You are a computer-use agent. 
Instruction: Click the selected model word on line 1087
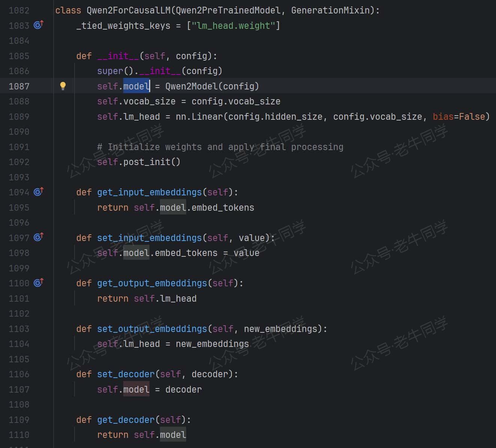(x=136, y=86)
